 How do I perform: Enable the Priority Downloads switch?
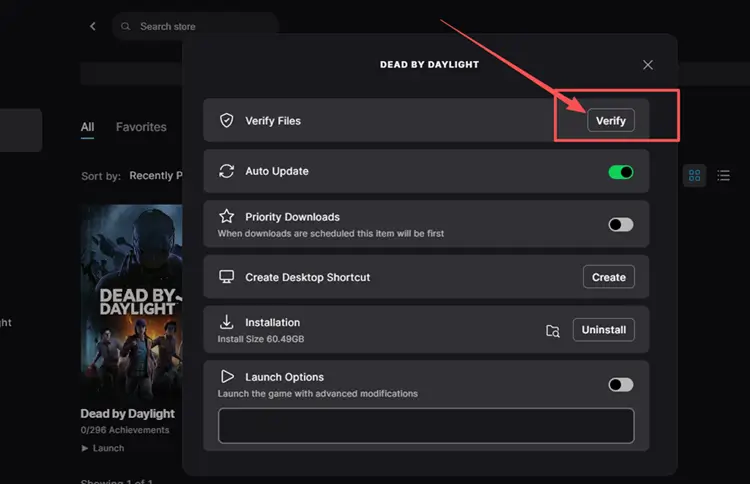621,224
